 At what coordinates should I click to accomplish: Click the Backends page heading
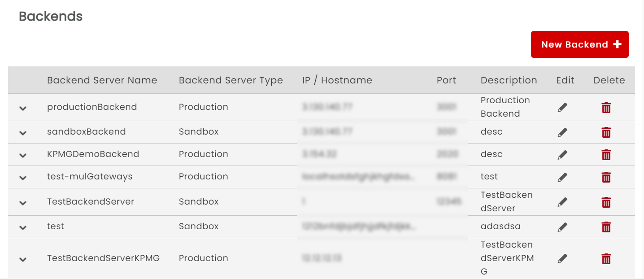(51, 16)
